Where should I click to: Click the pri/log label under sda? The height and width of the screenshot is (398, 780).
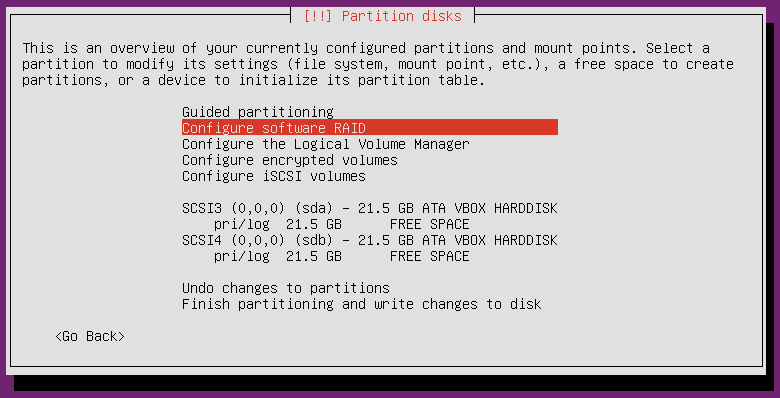coord(242,224)
